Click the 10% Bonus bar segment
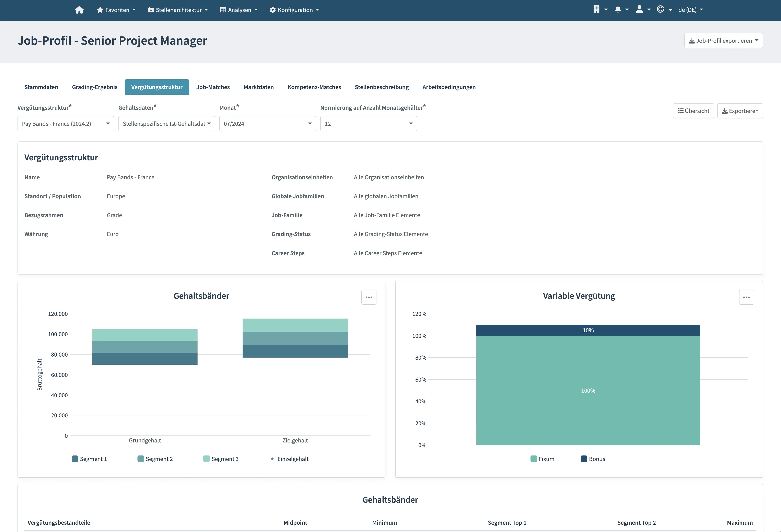Image resolution: width=781 pixels, height=532 pixels. point(588,330)
